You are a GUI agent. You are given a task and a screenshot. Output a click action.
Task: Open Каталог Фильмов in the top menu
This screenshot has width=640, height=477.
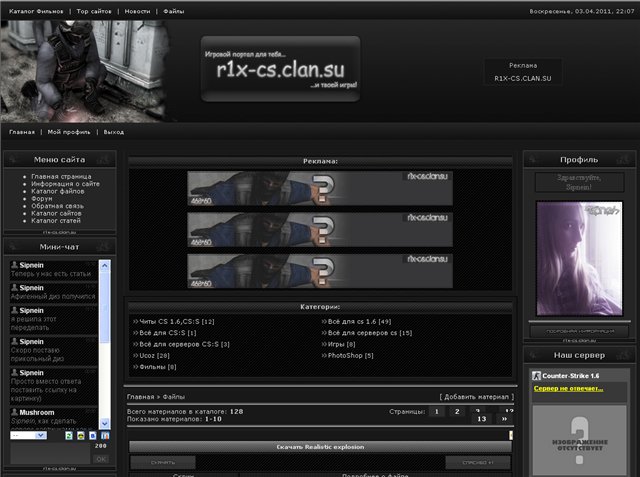point(36,11)
